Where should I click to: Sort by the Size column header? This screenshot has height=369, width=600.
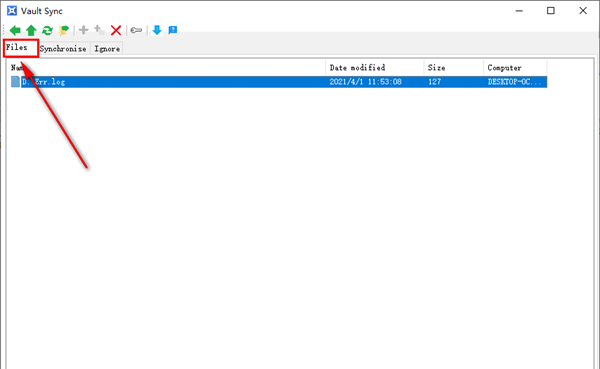pyautogui.click(x=453, y=68)
